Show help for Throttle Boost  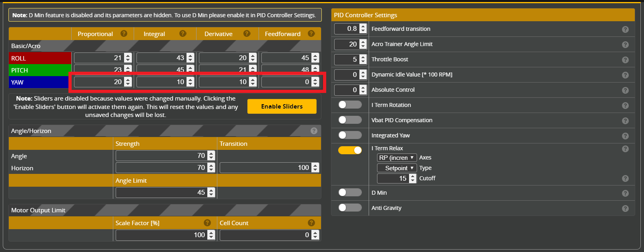point(625,60)
